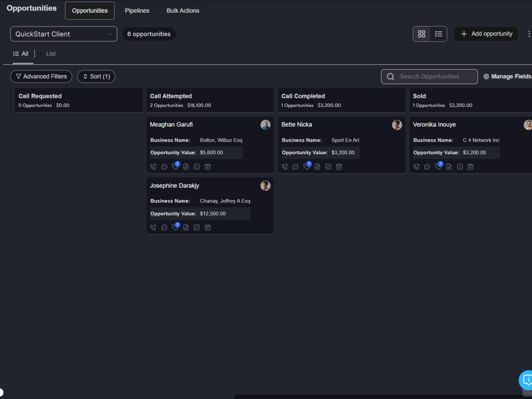The image size is (532, 399).
Task: Click the call icon on Meaghan Garufi card
Action: point(153,167)
